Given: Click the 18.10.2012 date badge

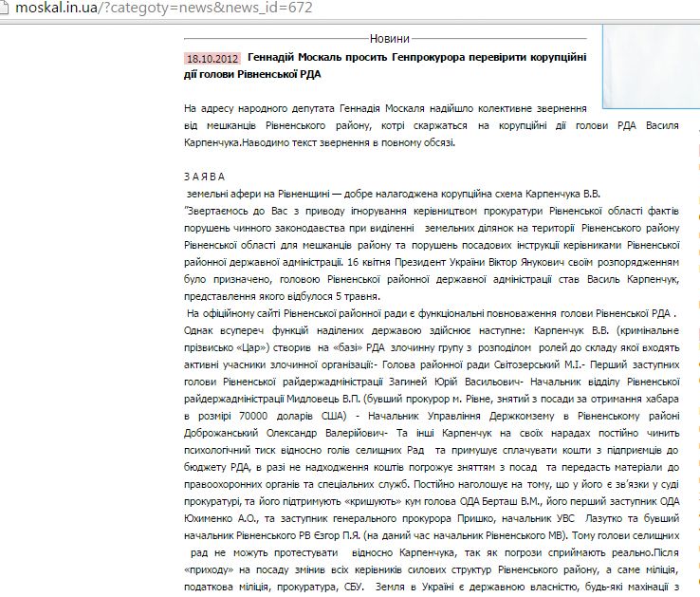Looking at the screenshot, I should tap(212, 58).
